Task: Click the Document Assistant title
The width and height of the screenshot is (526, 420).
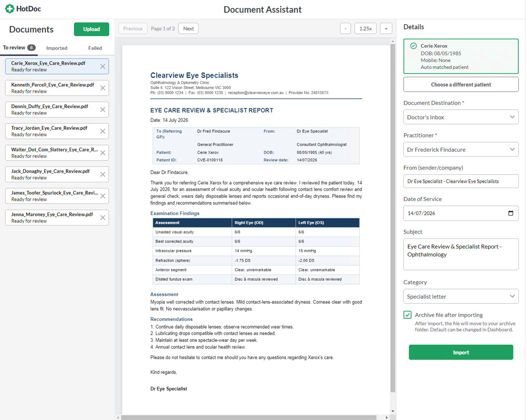Action: [x=262, y=9]
